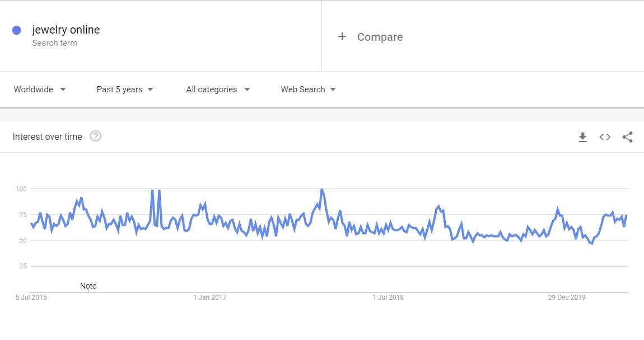Click the Search term label under jewelry online
644x340 pixels.
[x=55, y=43]
